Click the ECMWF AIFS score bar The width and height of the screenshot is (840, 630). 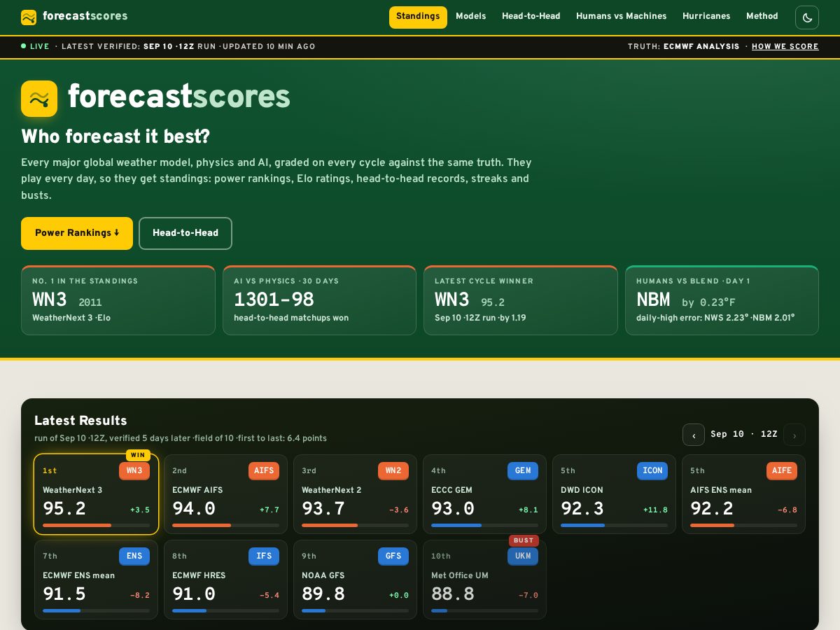(225, 525)
